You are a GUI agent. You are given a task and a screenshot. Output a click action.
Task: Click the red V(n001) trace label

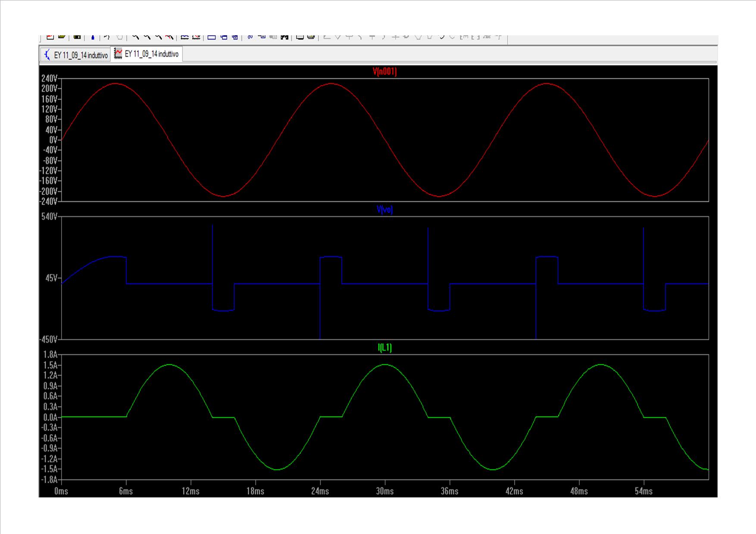pos(384,71)
